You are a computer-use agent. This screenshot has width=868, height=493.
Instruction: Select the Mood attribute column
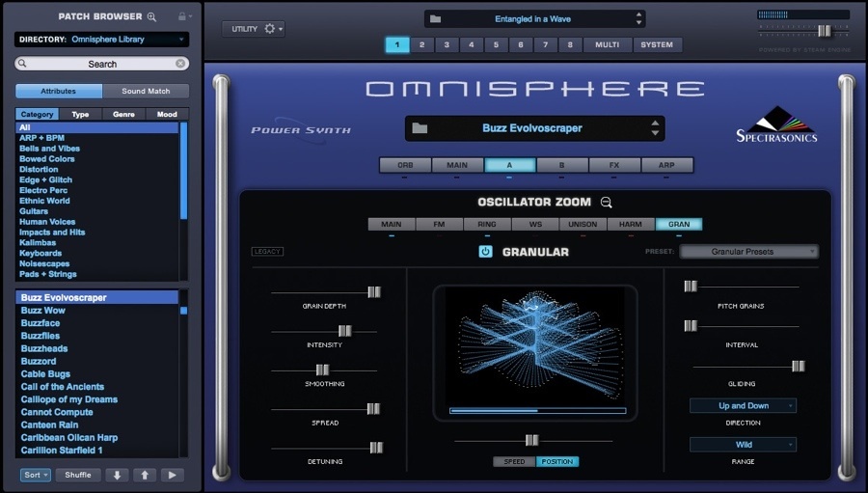click(167, 114)
